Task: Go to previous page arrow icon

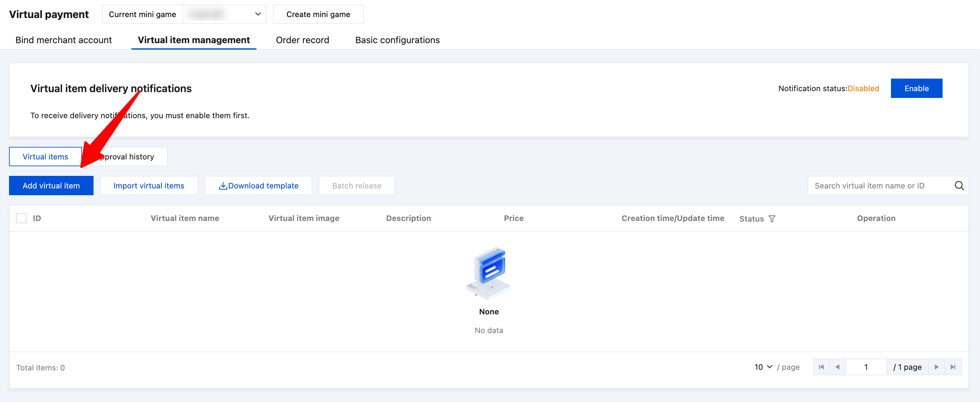Action: 837,367
